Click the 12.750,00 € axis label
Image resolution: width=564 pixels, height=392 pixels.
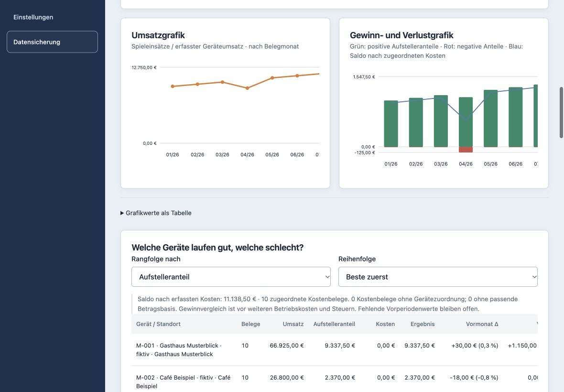144,67
